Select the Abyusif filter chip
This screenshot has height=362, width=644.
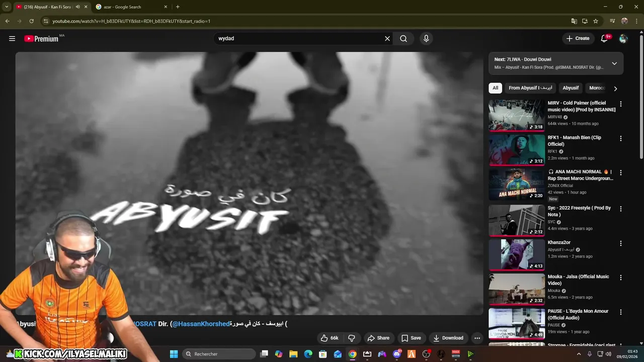571,88
